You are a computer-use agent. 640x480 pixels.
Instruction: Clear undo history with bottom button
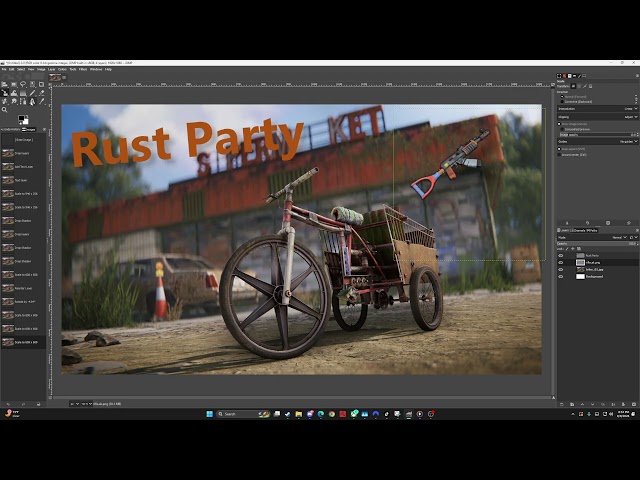coord(38,404)
